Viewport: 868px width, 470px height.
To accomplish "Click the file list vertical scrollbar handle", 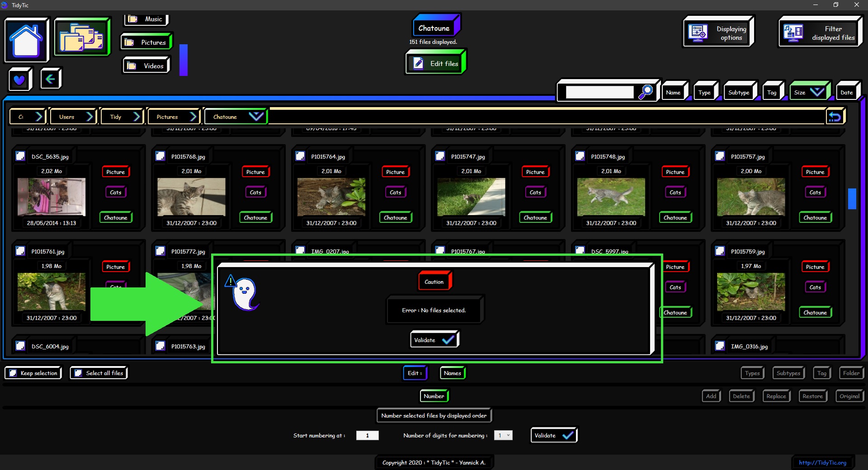I will 852,198.
